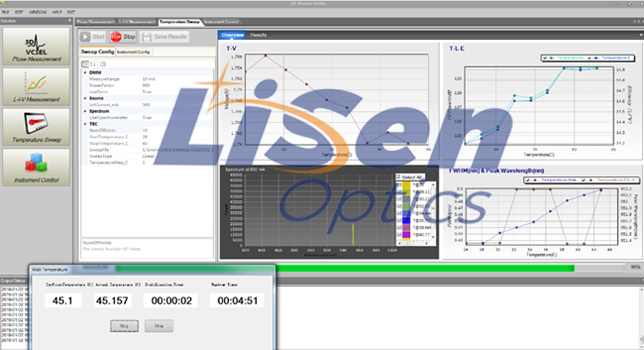Select the Overview tab

click(x=233, y=35)
